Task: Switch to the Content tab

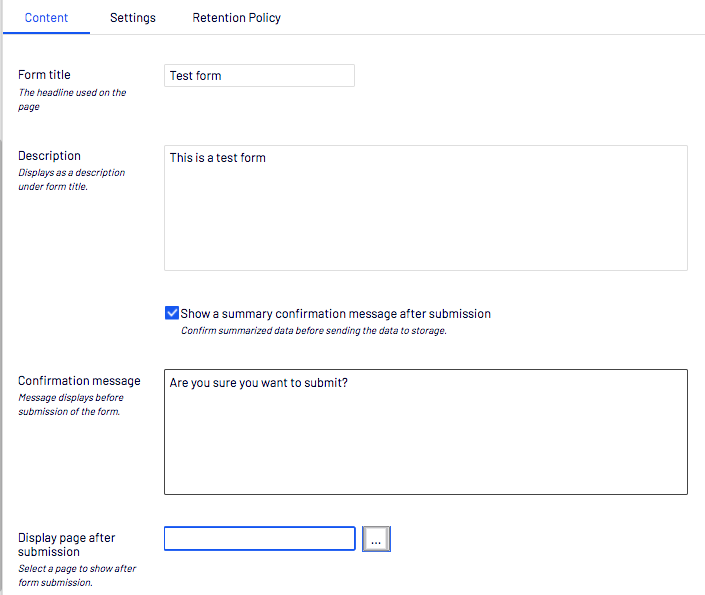Action: coord(46,18)
